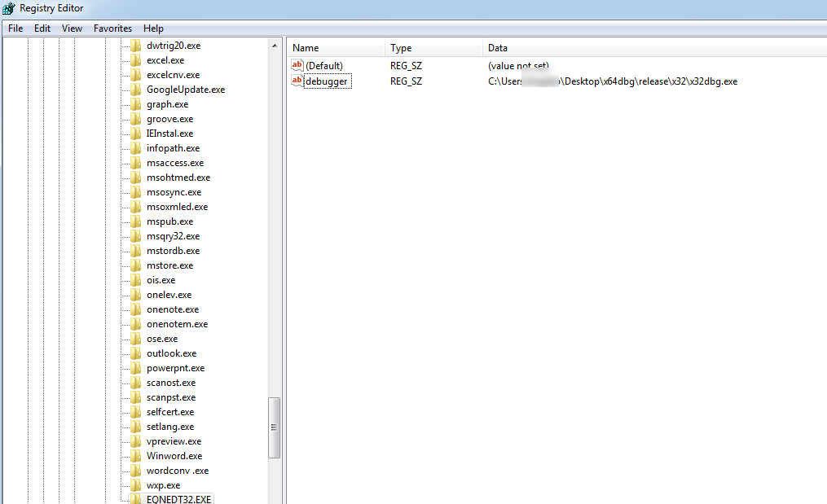Click the folder icon beside EQNEDT32.EXE
827x504 pixels.
point(136,498)
